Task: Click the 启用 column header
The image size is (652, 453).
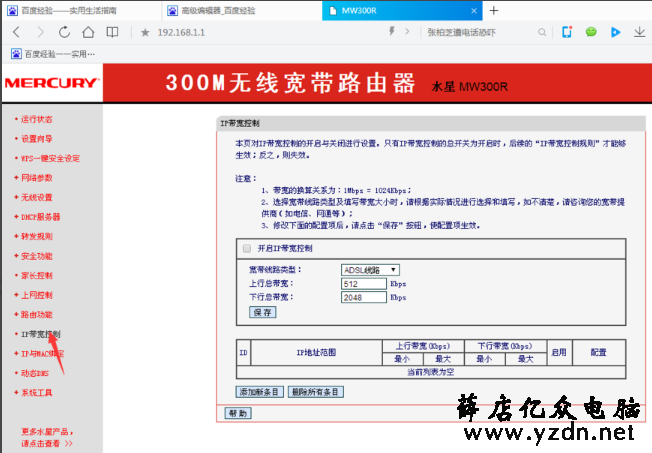Action: (559, 353)
